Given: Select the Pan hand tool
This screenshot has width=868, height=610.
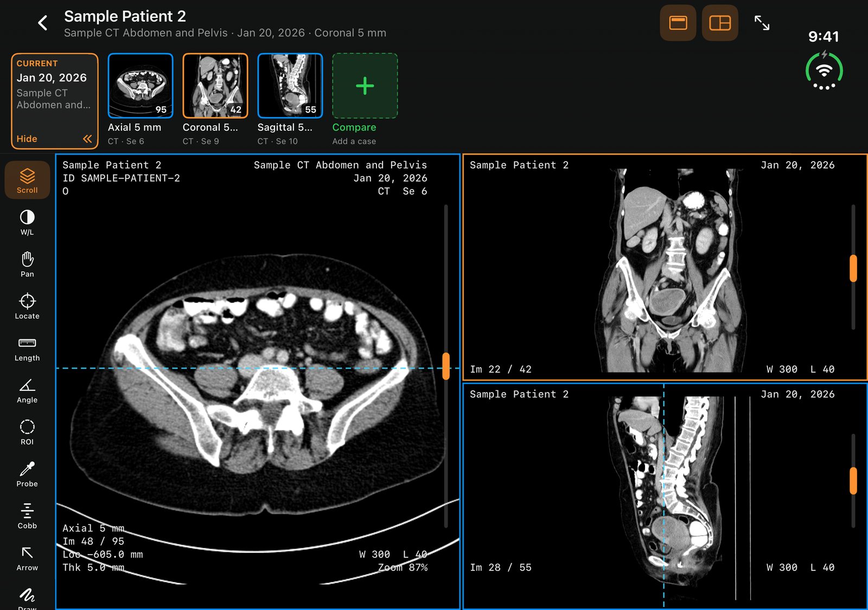Looking at the screenshot, I should (x=27, y=264).
